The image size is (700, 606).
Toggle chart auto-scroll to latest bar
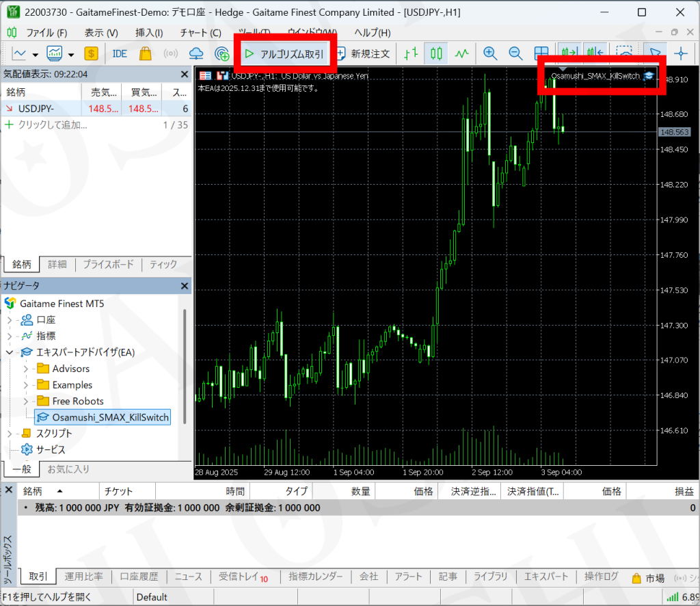569,53
